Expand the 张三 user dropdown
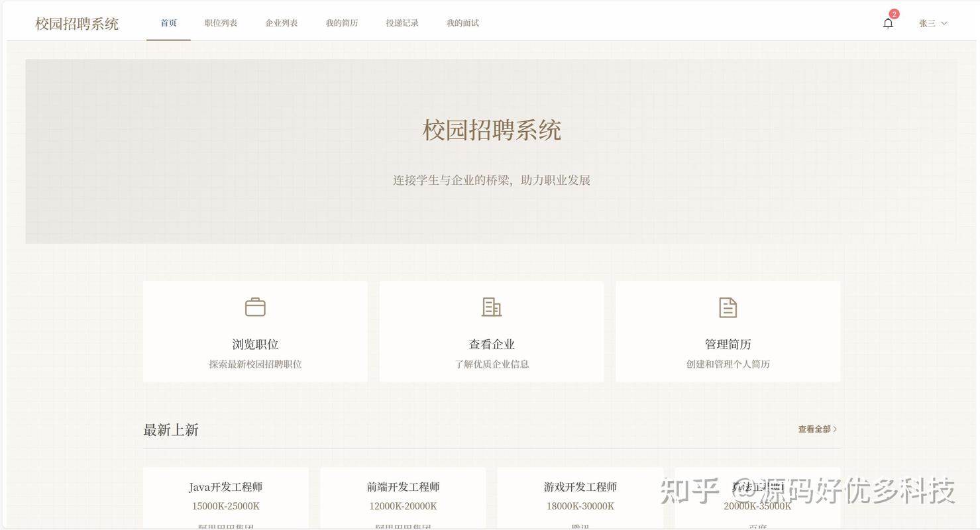The image size is (980, 530). tap(933, 23)
